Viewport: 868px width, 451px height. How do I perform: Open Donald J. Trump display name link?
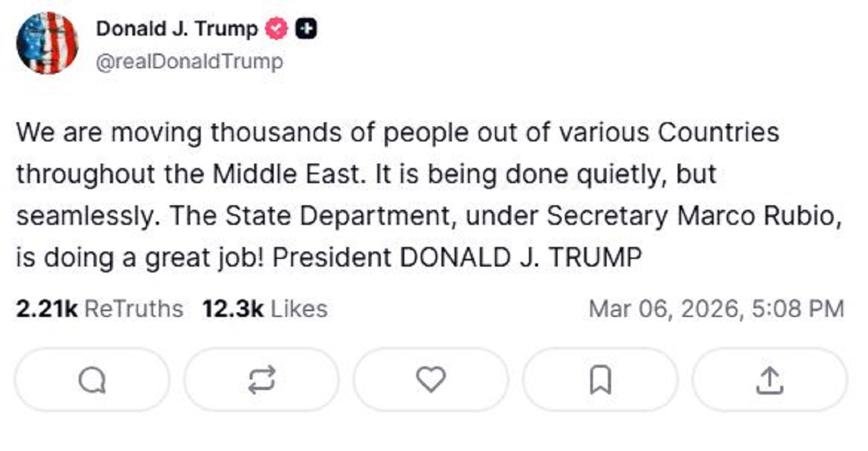click(177, 28)
